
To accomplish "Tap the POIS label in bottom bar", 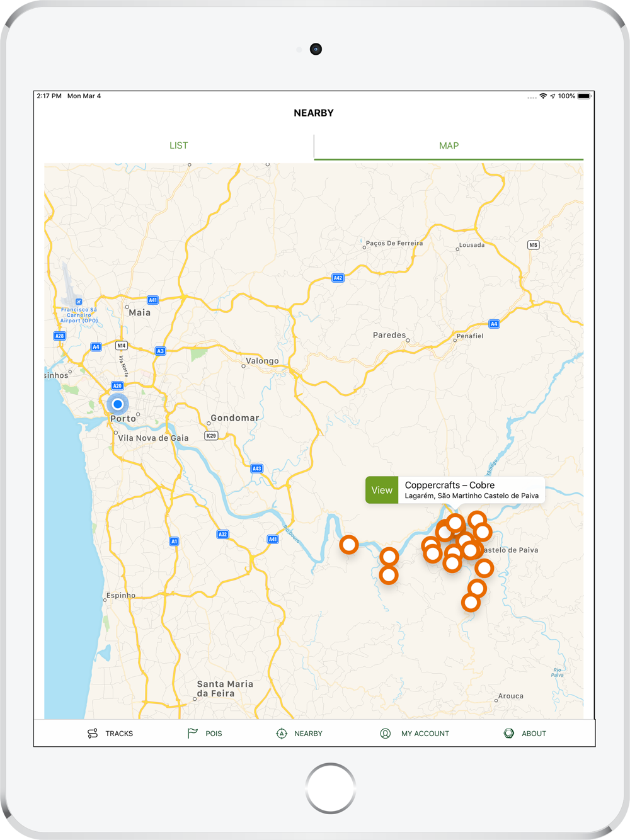I will [x=214, y=734].
